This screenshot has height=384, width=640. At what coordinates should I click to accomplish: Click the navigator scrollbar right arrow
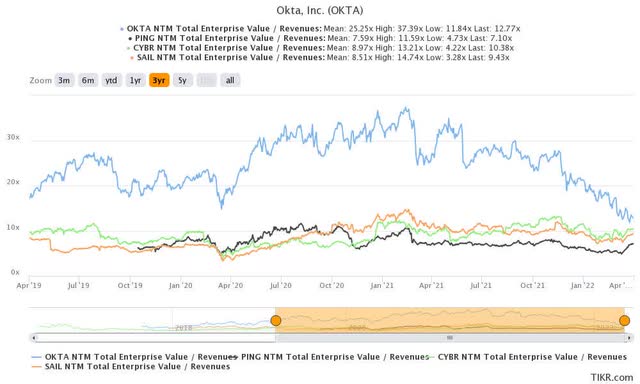pos(630,338)
